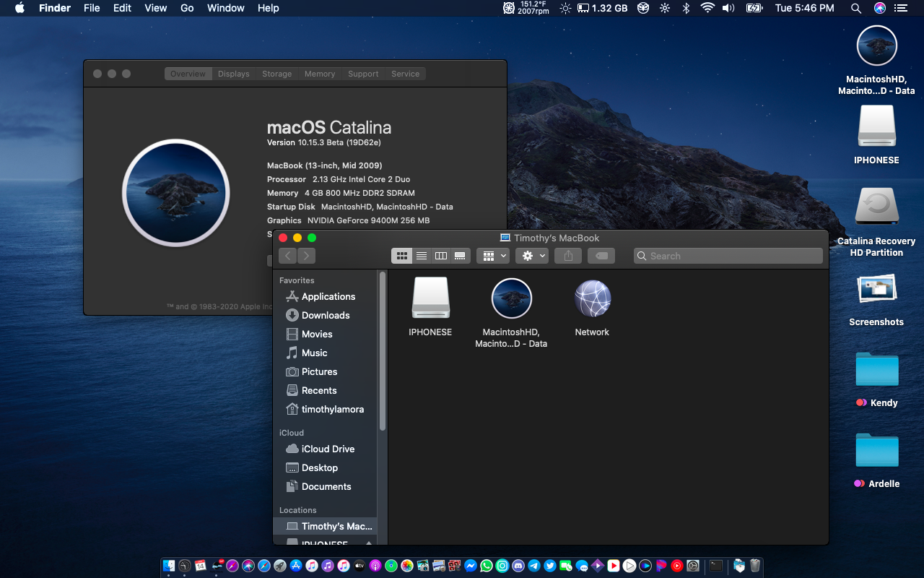Open the Go menu in menu bar
The image size is (924, 578).
[x=187, y=8]
